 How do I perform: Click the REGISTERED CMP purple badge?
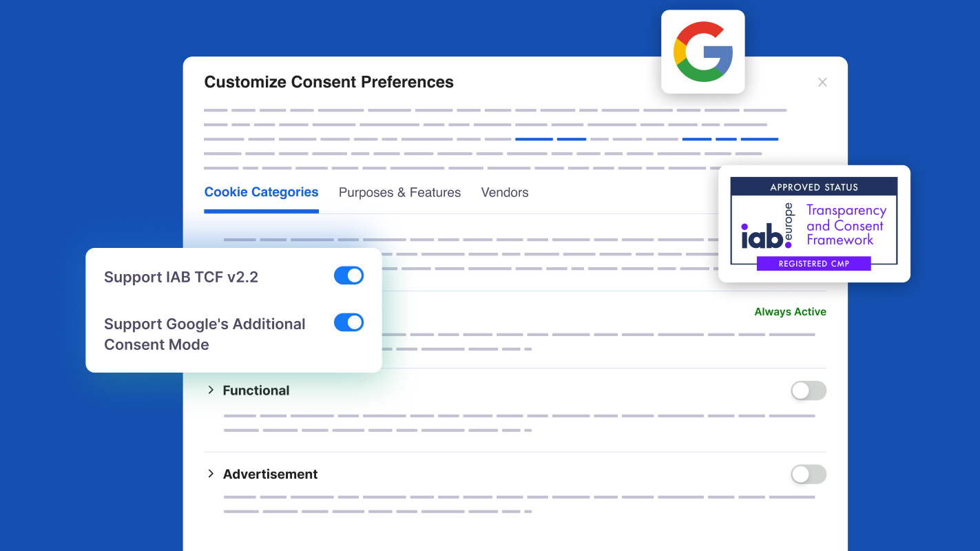point(814,263)
